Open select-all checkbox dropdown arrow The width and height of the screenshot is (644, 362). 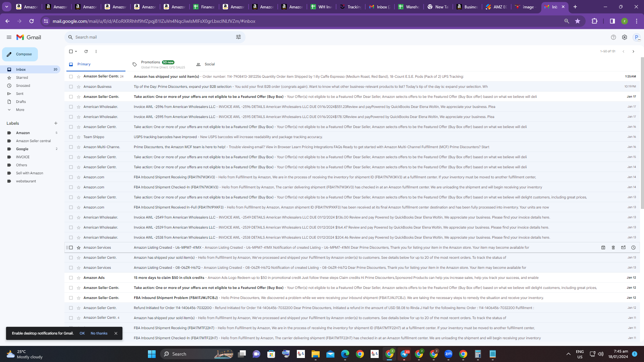pos(76,51)
